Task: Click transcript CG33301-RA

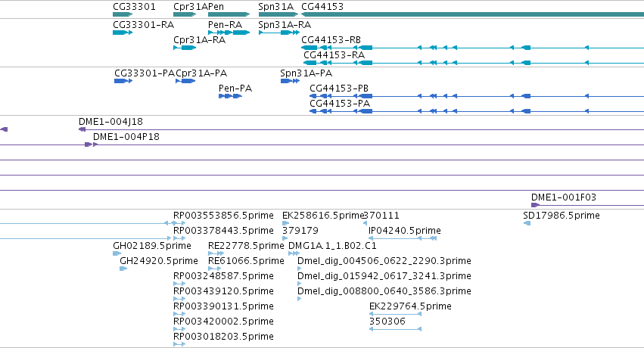Action: tap(143, 25)
